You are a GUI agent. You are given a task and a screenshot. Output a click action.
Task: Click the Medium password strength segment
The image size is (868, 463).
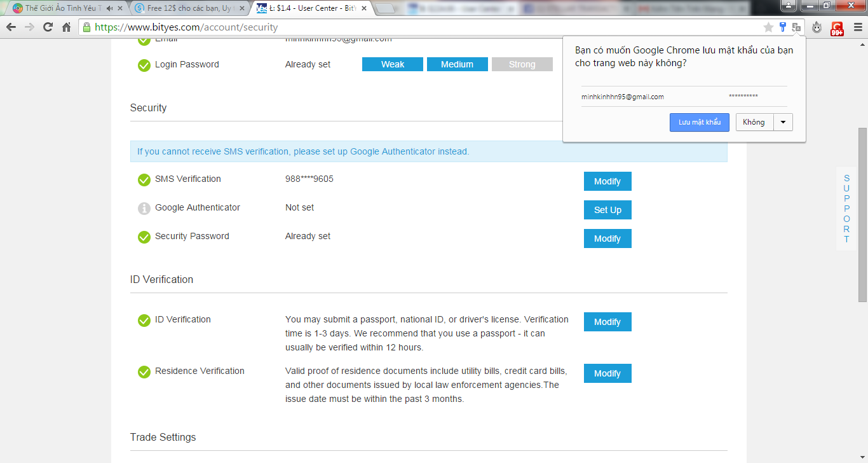458,64
